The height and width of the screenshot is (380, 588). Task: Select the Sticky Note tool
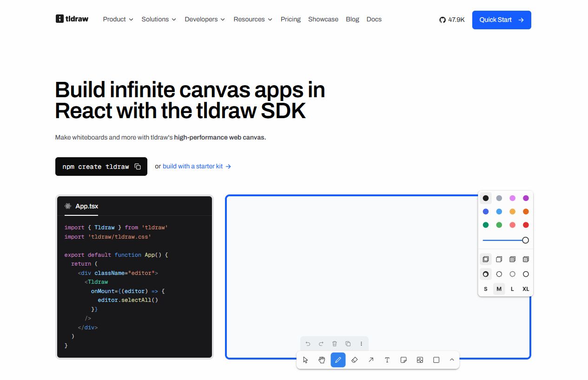coord(403,360)
